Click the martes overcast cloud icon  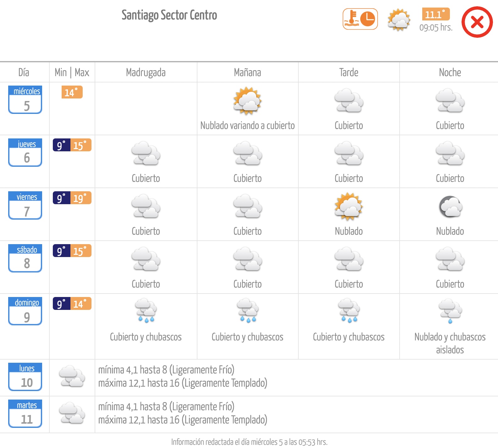click(72, 412)
